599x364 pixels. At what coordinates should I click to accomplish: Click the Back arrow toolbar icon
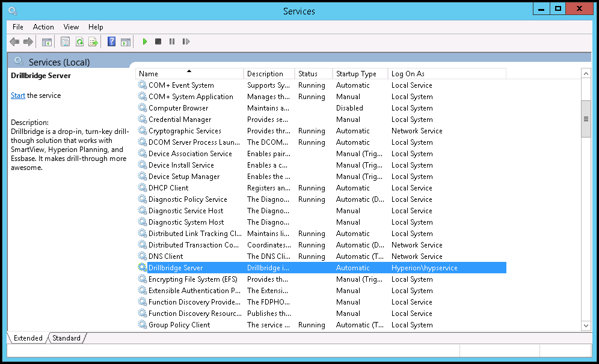14,41
